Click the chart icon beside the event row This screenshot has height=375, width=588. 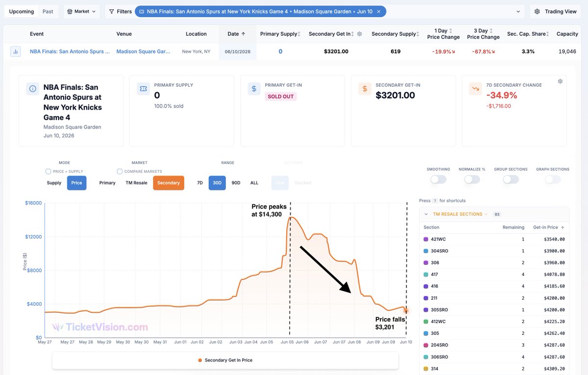tap(16, 51)
